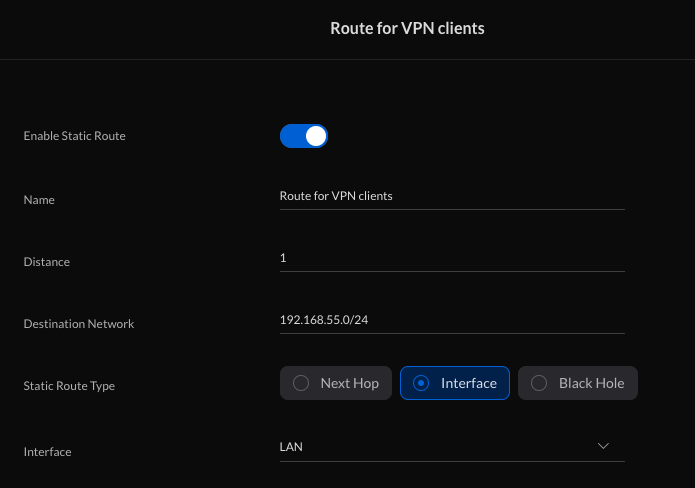Click the Enable Static Route label
Image resolution: width=695 pixels, height=488 pixels.
pyautogui.click(x=74, y=136)
